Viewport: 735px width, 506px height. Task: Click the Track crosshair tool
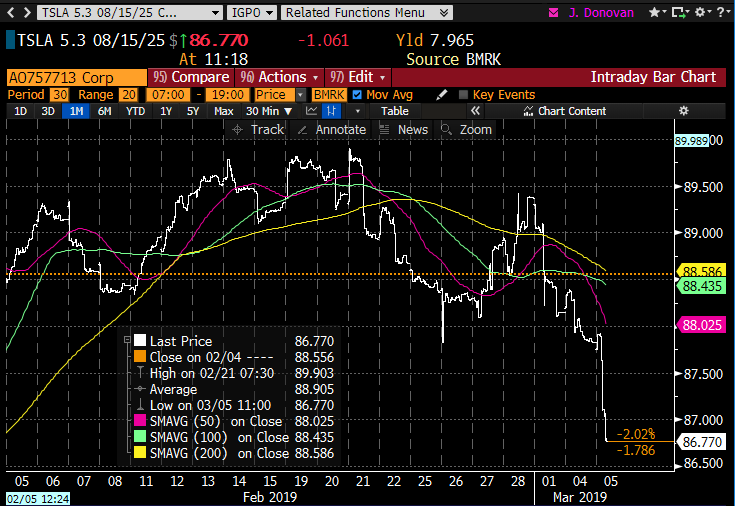coord(258,129)
